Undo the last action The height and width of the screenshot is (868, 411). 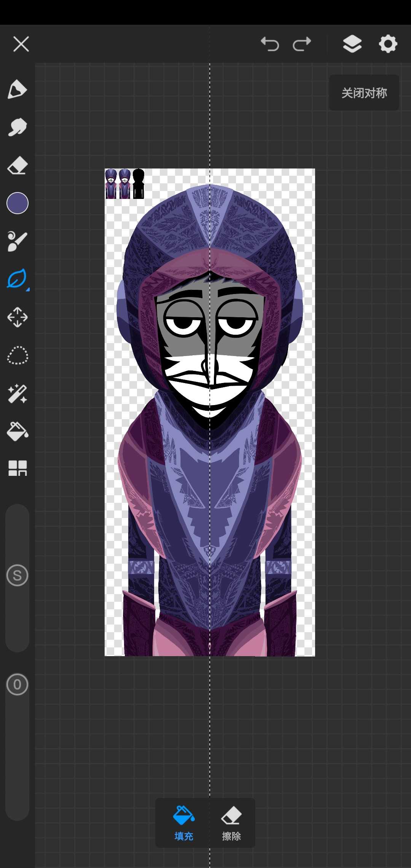pos(270,44)
